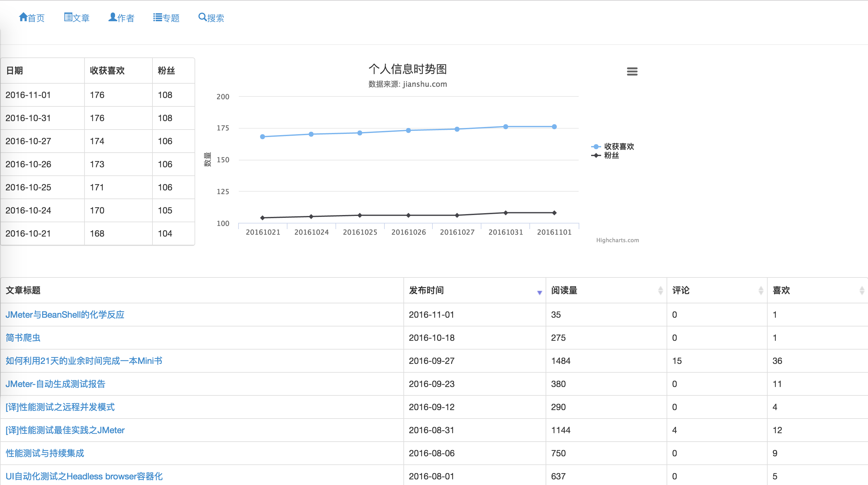
Task: Click the 20161101 data point on the chart
Action: (554, 126)
